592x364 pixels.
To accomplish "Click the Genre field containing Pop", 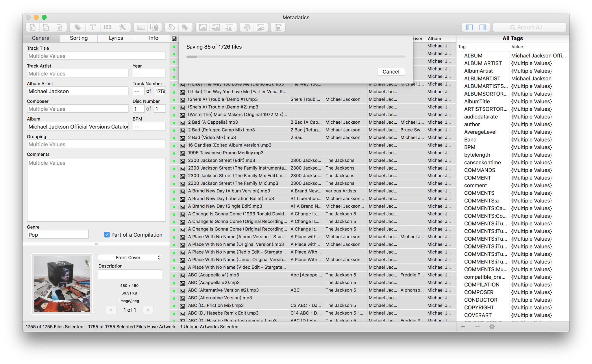I will pos(58,235).
